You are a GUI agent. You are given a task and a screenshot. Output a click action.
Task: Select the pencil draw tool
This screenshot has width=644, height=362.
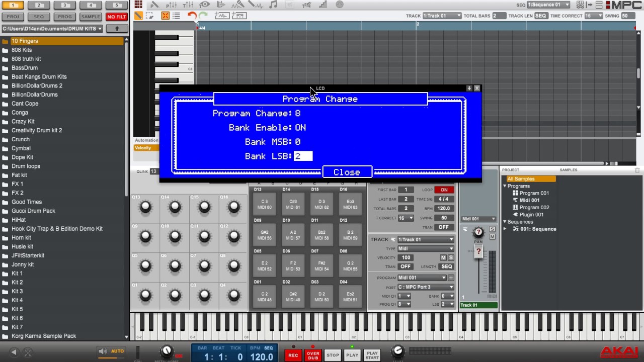138,16
